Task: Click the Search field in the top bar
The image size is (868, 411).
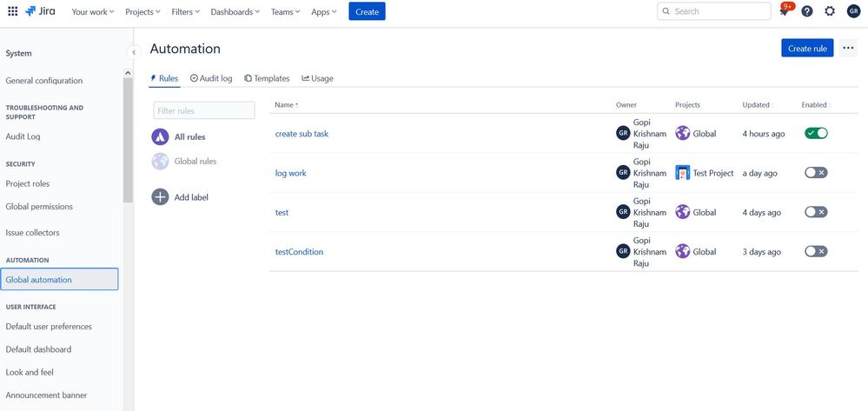Action: click(713, 11)
